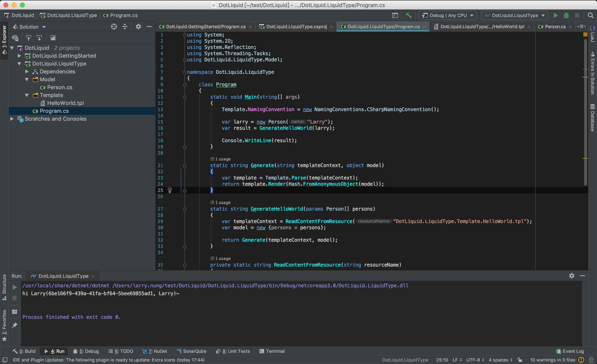The height and width of the screenshot is (364, 597).
Task: Open the 6: TODO tool window
Action: (121, 351)
